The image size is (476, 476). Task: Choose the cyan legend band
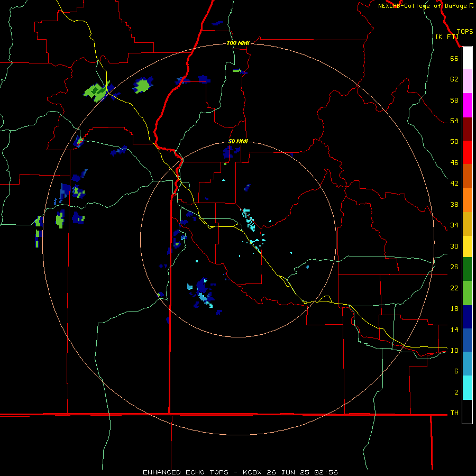tap(467, 388)
